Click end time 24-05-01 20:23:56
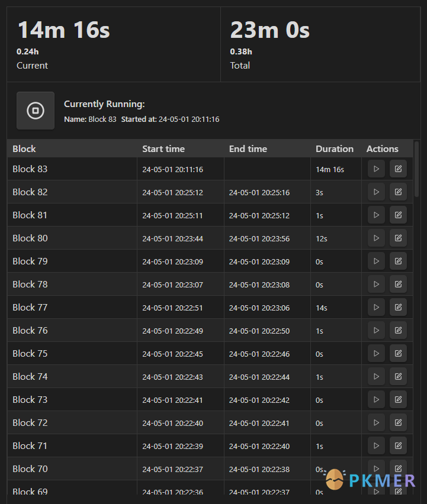The width and height of the screenshot is (427, 504). tap(259, 239)
